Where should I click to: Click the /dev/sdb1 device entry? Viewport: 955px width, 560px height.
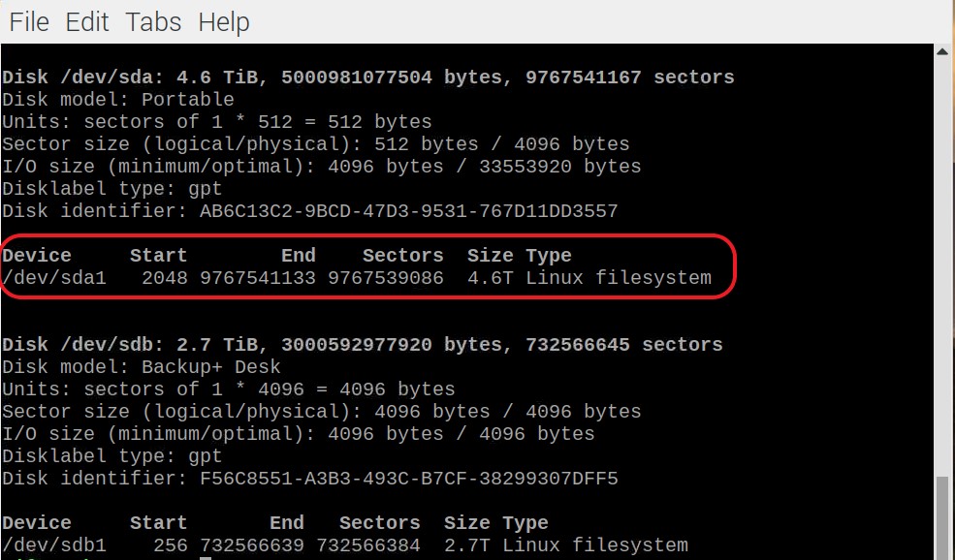(54, 545)
